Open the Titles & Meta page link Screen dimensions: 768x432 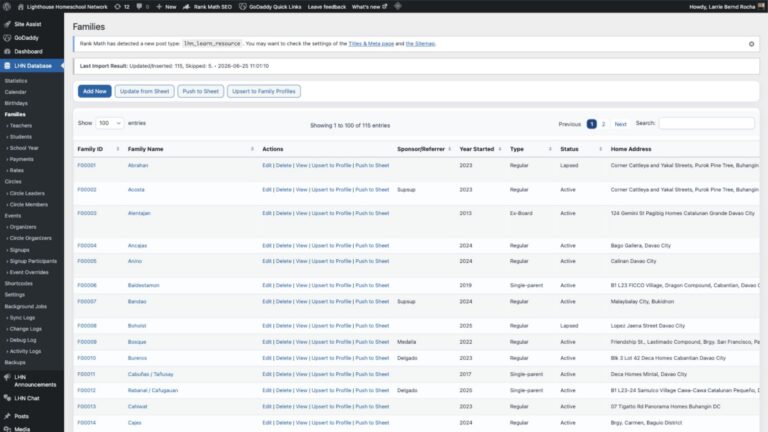(371, 44)
